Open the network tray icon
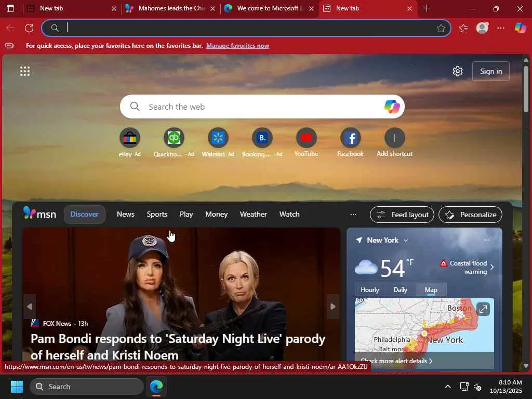Image resolution: width=532 pixels, height=399 pixels. (x=464, y=387)
